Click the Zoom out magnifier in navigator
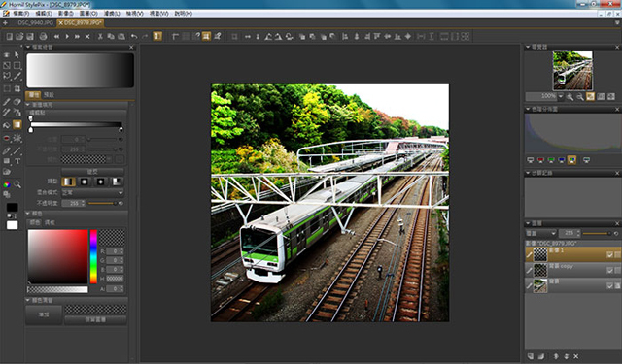 click(x=580, y=97)
